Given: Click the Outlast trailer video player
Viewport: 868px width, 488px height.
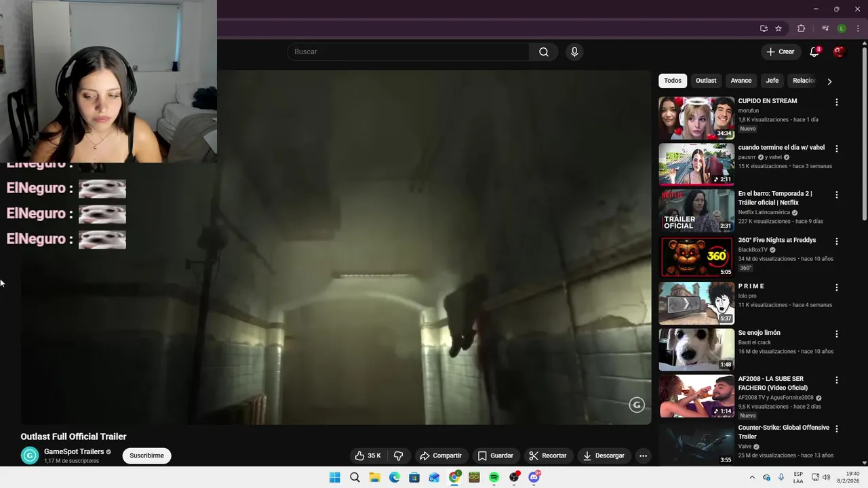Looking at the screenshot, I should [336, 247].
